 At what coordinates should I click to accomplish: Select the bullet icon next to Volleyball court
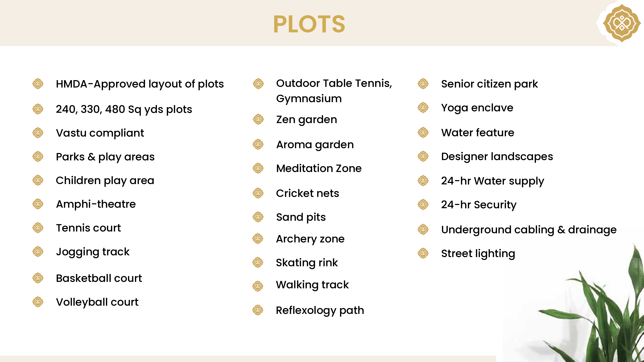coord(38,302)
